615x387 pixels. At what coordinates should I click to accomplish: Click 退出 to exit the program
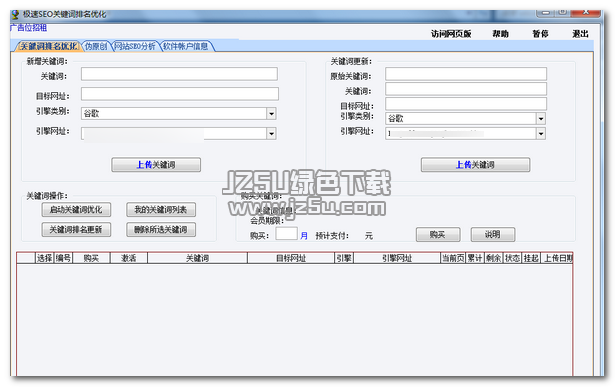580,34
